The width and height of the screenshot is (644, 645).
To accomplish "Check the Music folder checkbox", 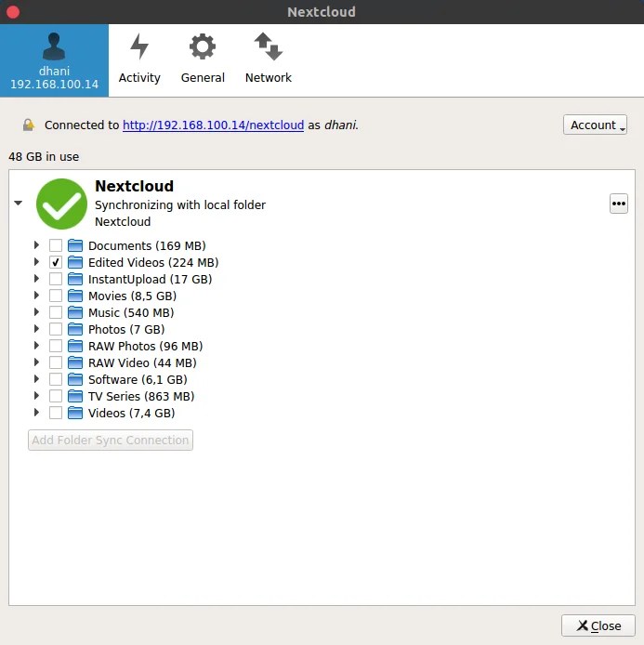I will point(56,312).
